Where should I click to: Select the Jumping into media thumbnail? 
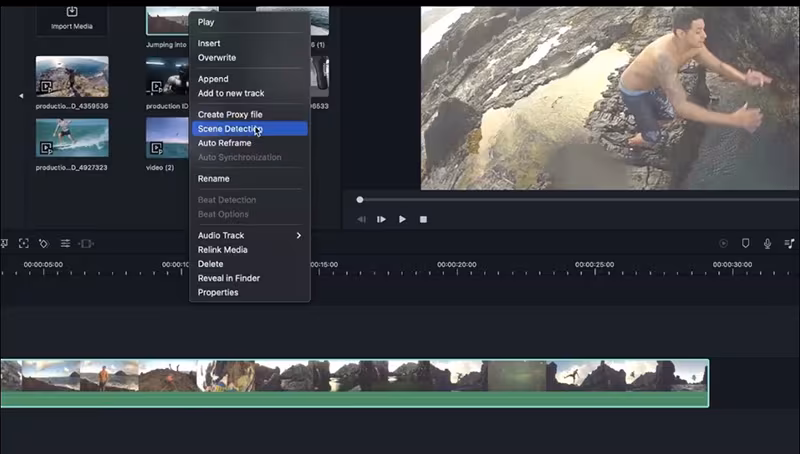167,20
